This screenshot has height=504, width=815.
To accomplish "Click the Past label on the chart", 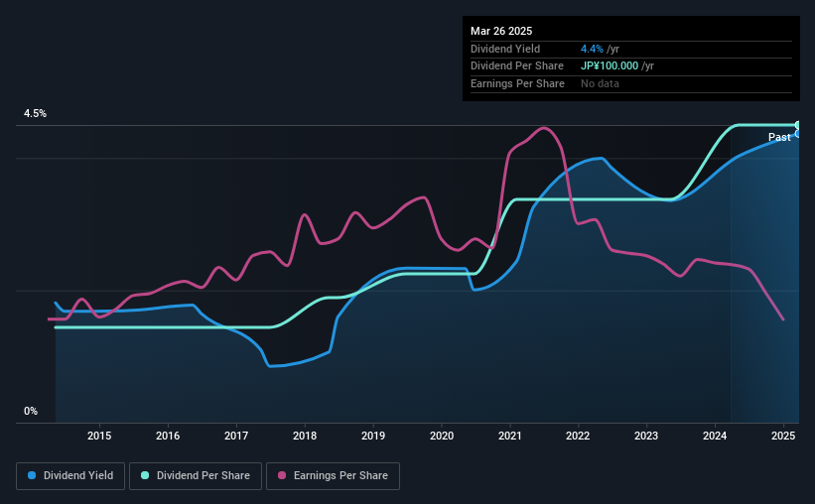I will [x=779, y=137].
